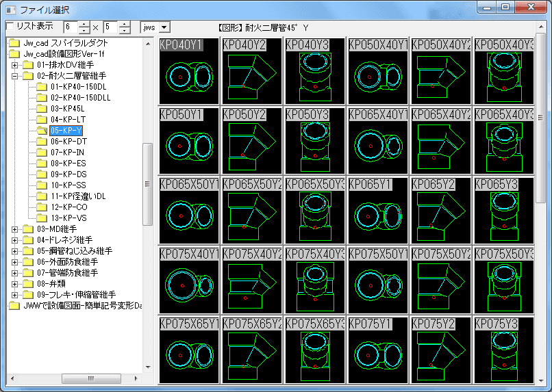Click the folder icon for 08-弁類
The width and height of the screenshot is (552, 392).
pyautogui.click(x=27, y=283)
